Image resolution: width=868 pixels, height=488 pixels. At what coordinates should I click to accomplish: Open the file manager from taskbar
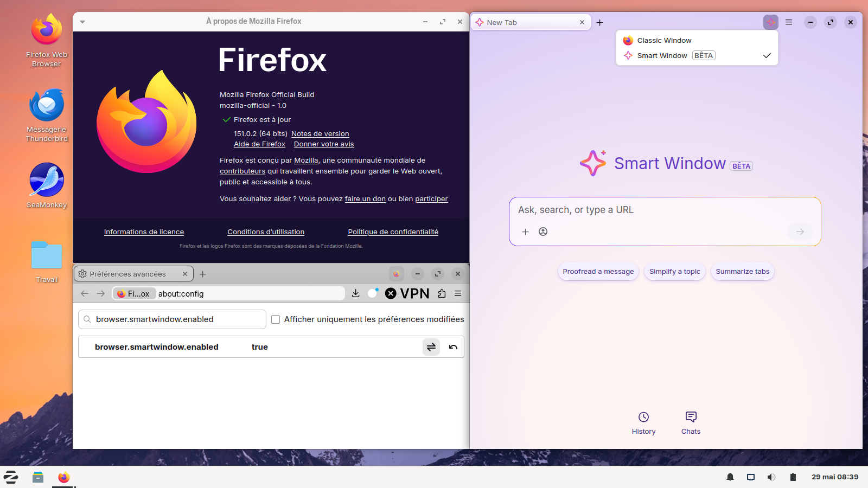[37, 477]
